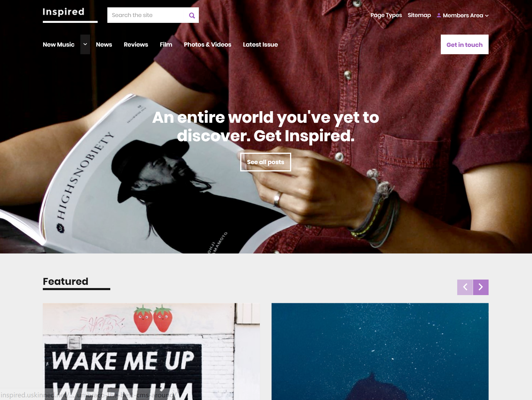
Task: Click the Get in touch button
Action: coord(465,45)
